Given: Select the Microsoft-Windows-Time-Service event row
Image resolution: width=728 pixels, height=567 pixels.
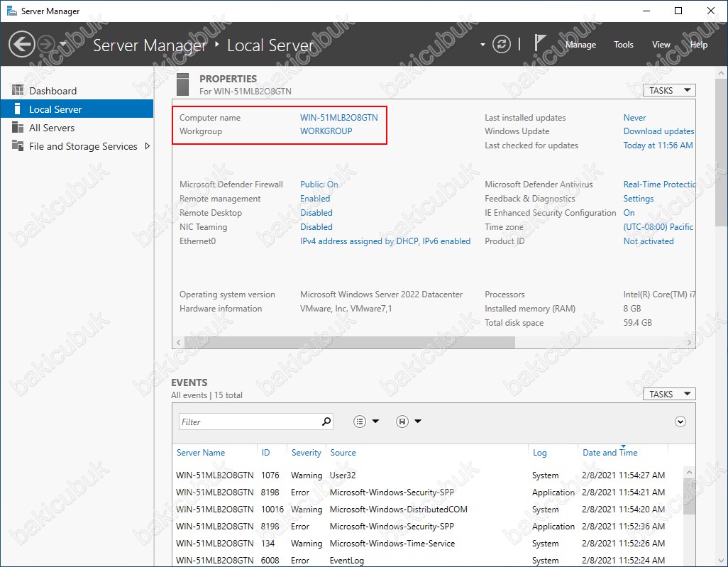Looking at the screenshot, I should tap(427, 544).
